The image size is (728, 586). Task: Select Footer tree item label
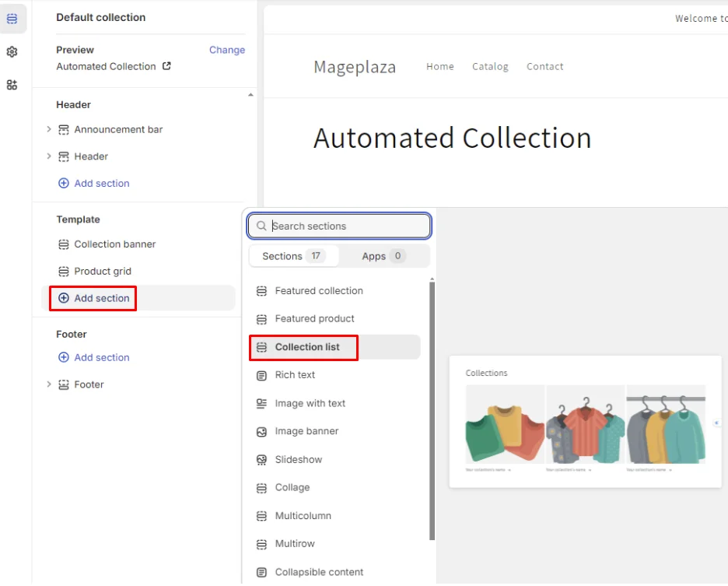pyautogui.click(x=89, y=384)
